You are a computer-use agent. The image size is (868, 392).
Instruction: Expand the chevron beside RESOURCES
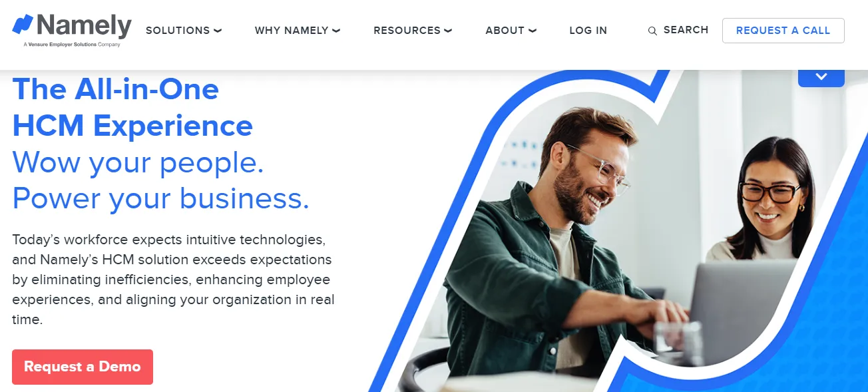(448, 31)
